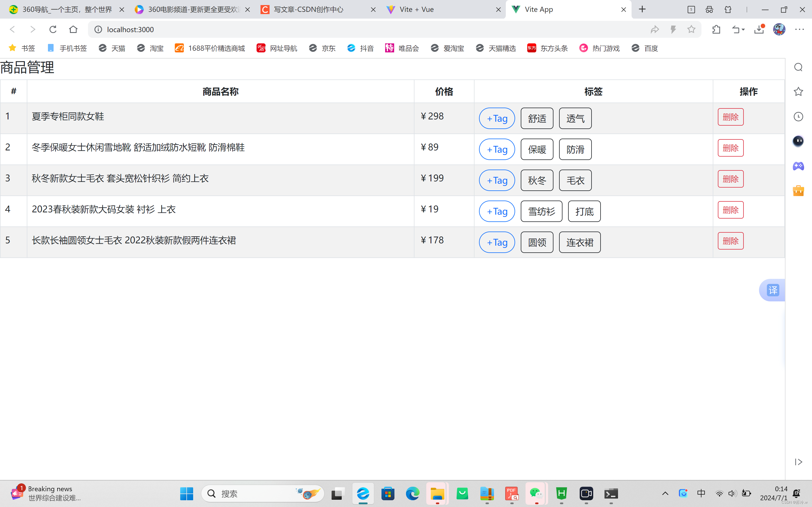Add tag to 夏季专柜同款女鞋 row
812x507 pixels.
click(x=497, y=118)
